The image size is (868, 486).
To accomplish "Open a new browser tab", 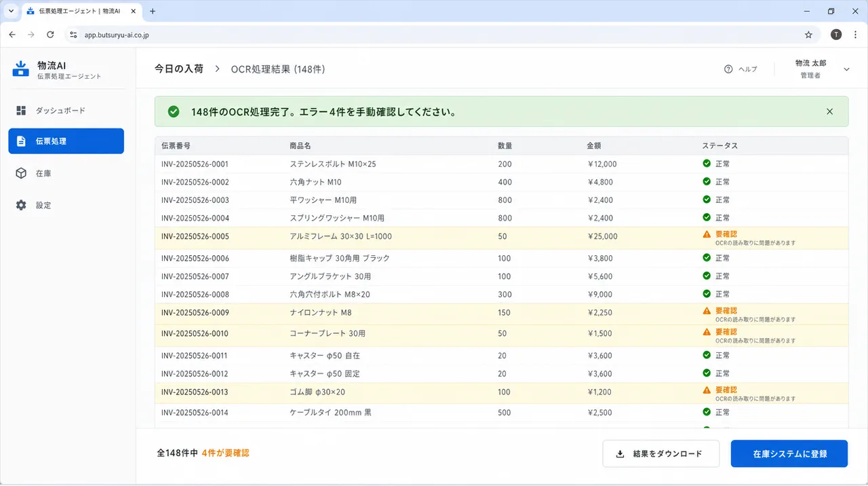I will tap(153, 12).
